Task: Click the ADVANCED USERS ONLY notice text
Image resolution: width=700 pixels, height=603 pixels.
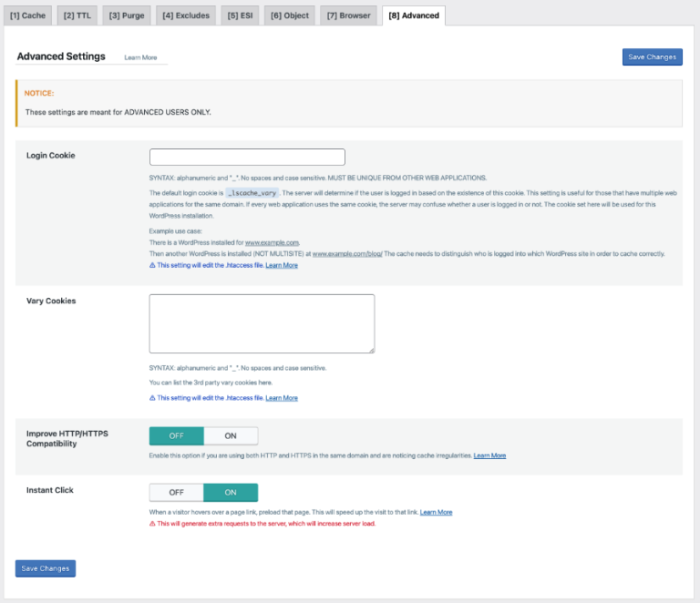Action: [118, 112]
